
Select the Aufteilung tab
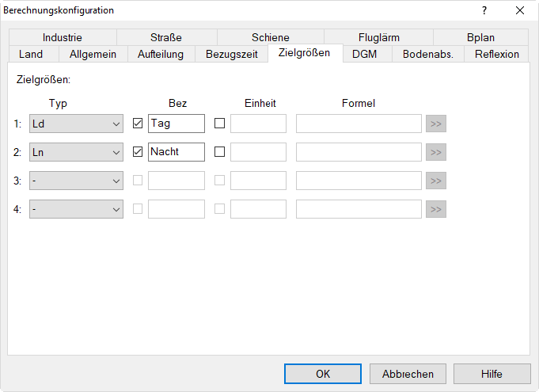coord(161,54)
